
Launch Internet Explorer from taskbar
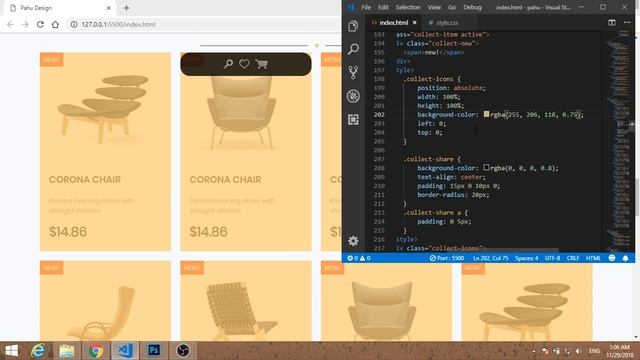(38, 351)
